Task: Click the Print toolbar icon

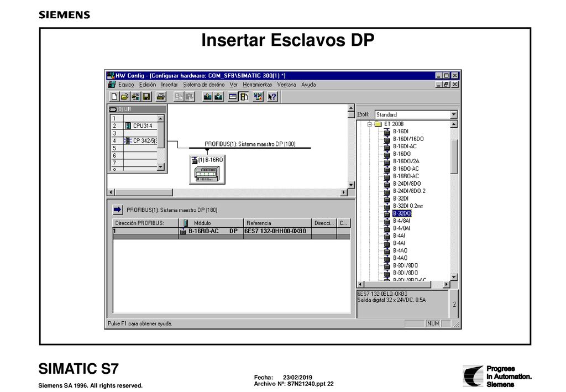Action: pos(161,96)
